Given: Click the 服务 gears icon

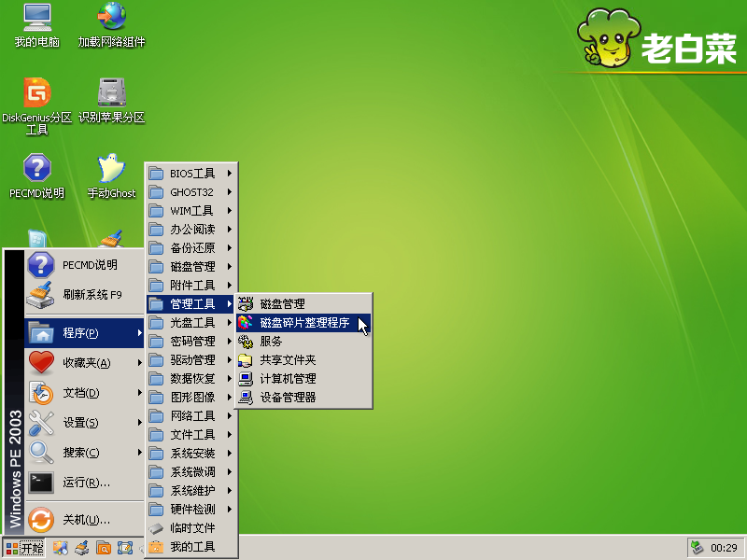Looking at the screenshot, I should pos(246,341).
